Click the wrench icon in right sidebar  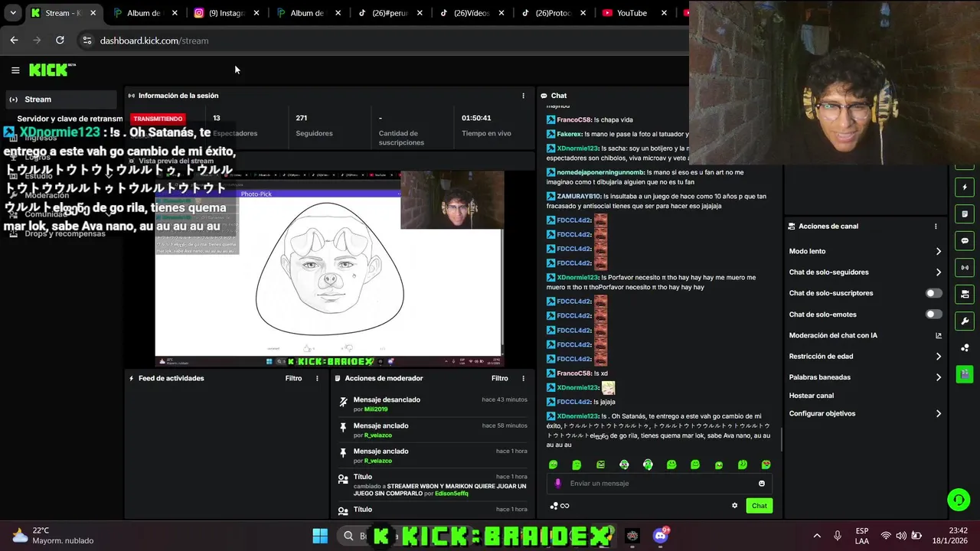pyautogui.click(x=965, y=321)
